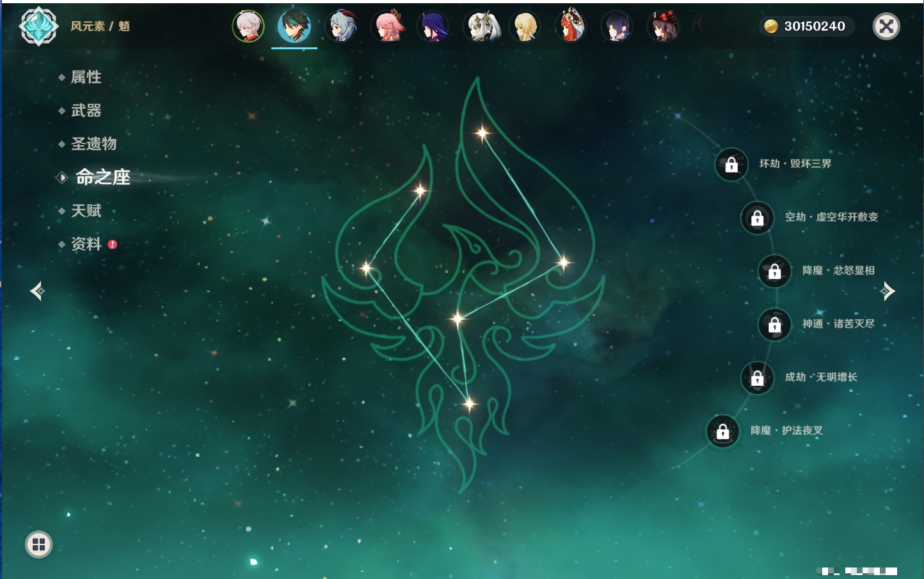The width and height of the screenshot is (924, 579).
Task: Go to the 圣遗物 artifacts tab
Action: point(93,144)
